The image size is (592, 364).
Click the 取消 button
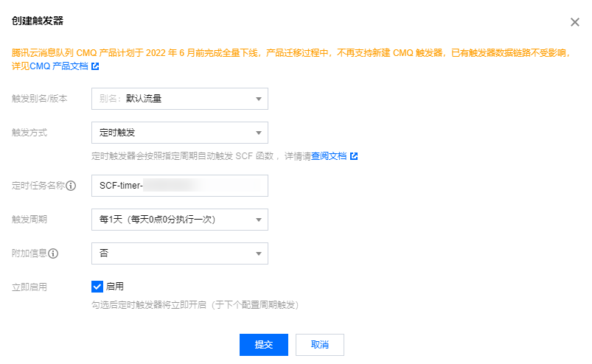coord(320,345)
